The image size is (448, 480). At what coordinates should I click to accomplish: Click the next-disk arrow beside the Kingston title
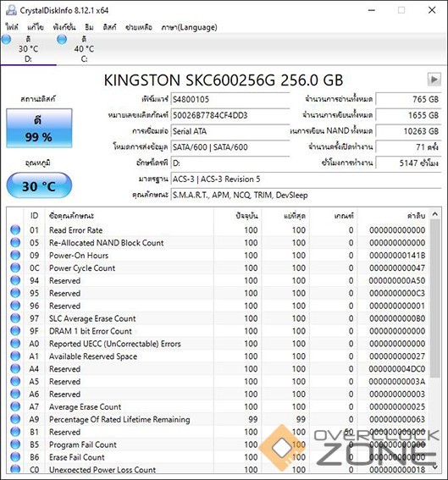(434, 80)
